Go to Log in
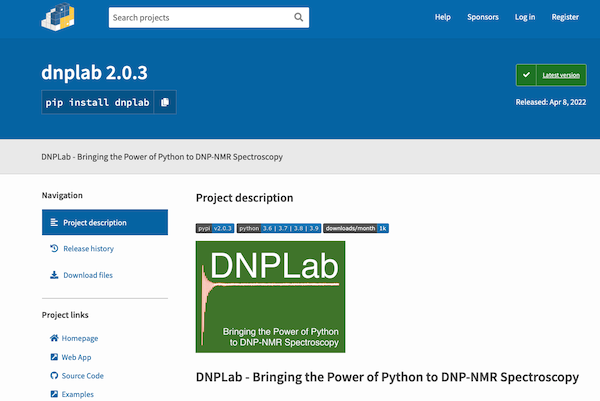This screenshot has width=600, height=401. click(525, 17)
